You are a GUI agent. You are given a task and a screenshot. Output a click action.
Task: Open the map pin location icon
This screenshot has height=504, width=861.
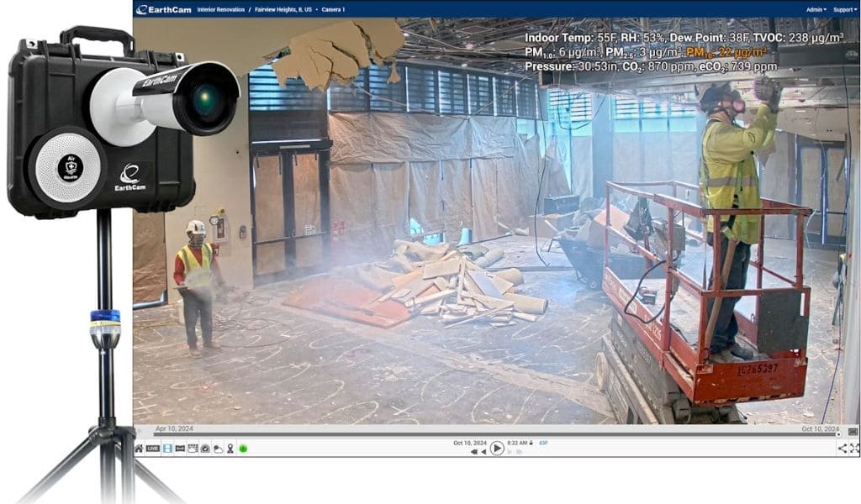click(230, 449)
